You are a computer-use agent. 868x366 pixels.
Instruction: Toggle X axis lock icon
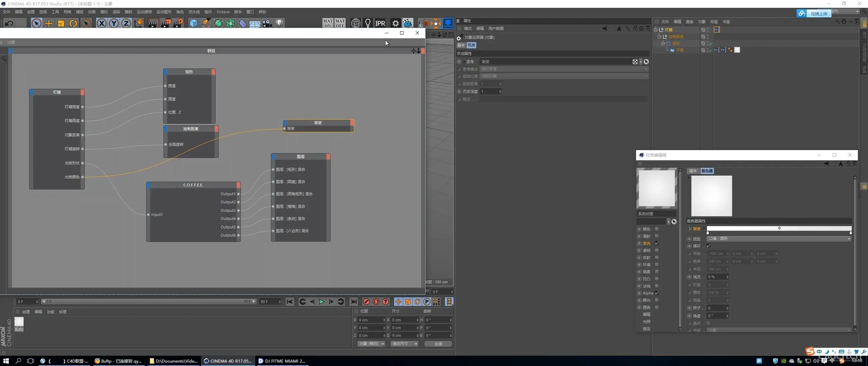[102, 23]
